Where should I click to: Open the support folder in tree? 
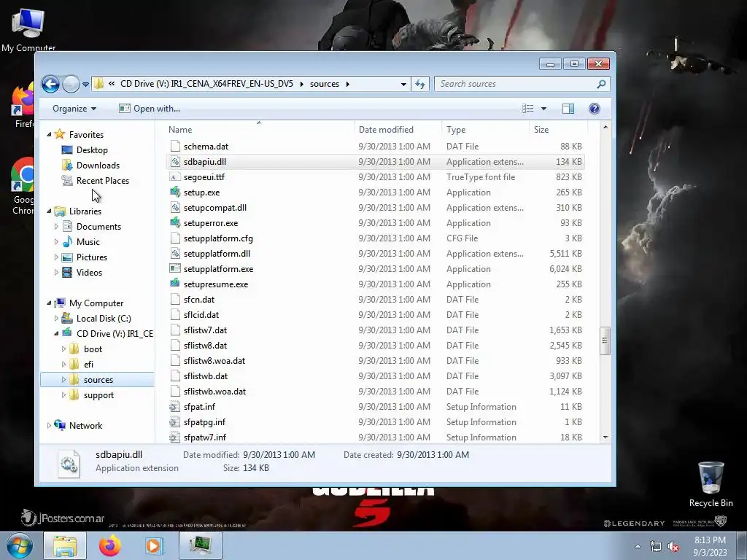click(x=98, y=395)
